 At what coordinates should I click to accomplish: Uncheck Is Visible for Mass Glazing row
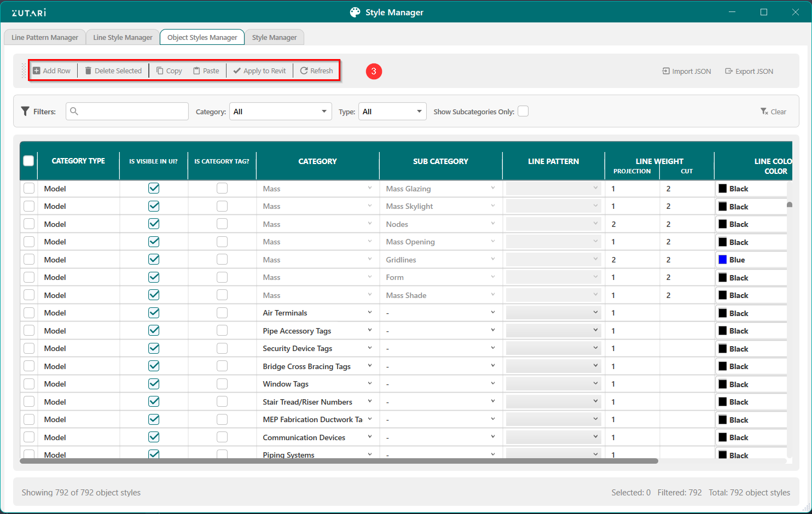point(154,188)
